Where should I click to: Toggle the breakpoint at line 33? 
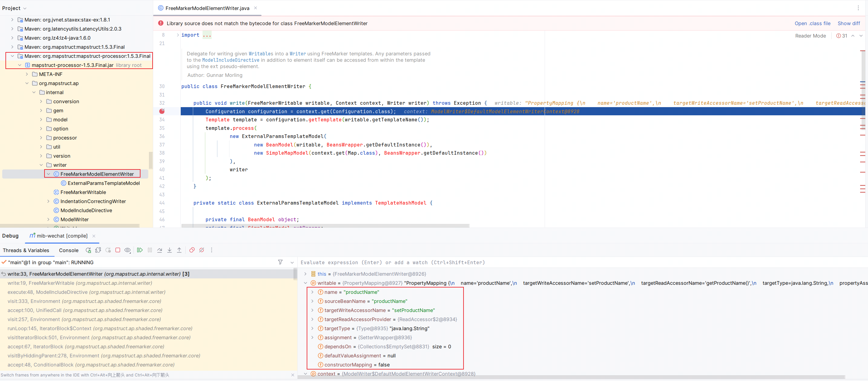(x=162, y=111)
